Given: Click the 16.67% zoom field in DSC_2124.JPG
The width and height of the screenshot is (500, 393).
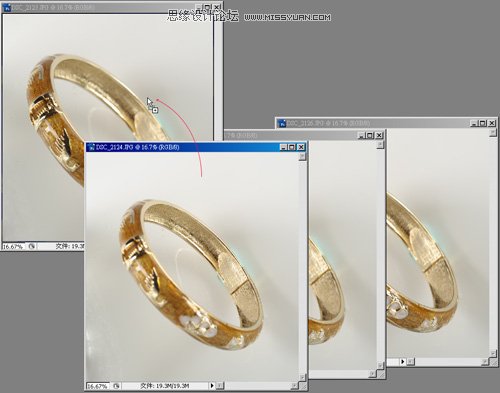Looking at the screenshot, I should click(x=97, y=386).
